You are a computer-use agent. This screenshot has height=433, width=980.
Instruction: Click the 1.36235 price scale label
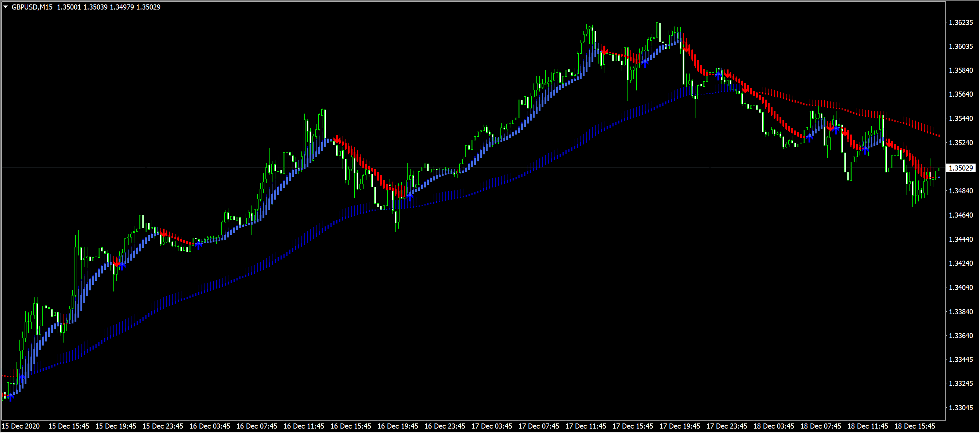point(961,22)
